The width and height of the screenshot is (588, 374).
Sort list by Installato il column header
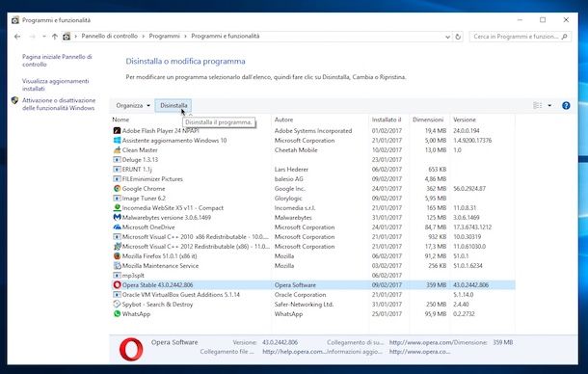point(387,120)
